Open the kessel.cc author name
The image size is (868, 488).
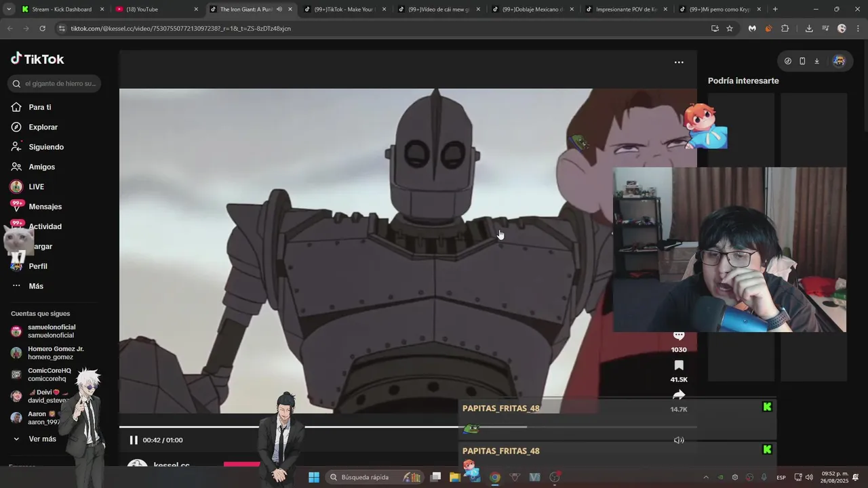pos(172,466)
